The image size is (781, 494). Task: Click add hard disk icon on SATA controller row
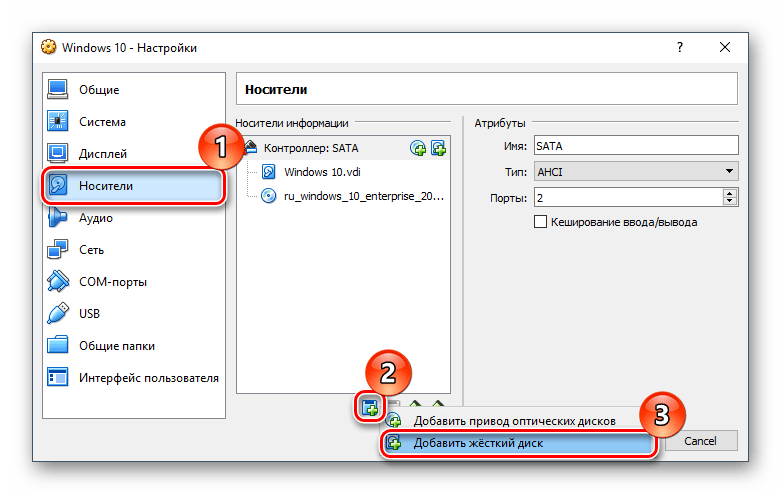438,148
